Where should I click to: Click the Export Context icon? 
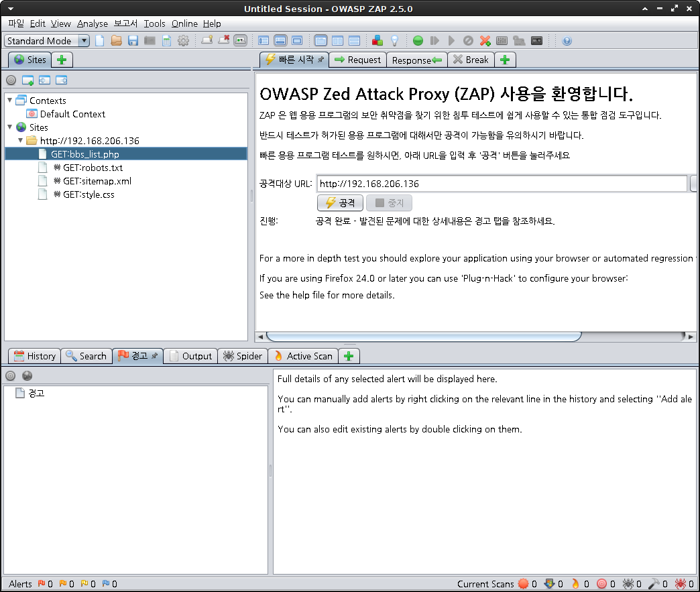click(x=62, y=80)
